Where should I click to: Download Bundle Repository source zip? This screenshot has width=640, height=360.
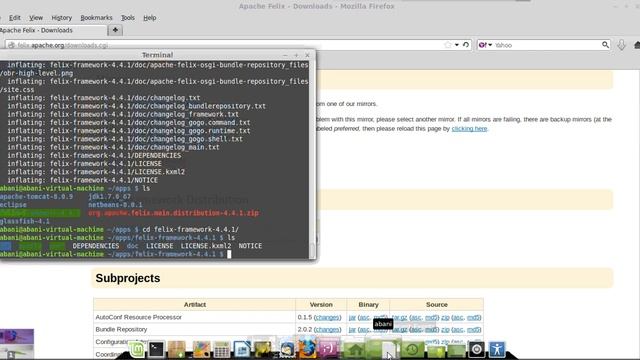(x=445, y=329)
